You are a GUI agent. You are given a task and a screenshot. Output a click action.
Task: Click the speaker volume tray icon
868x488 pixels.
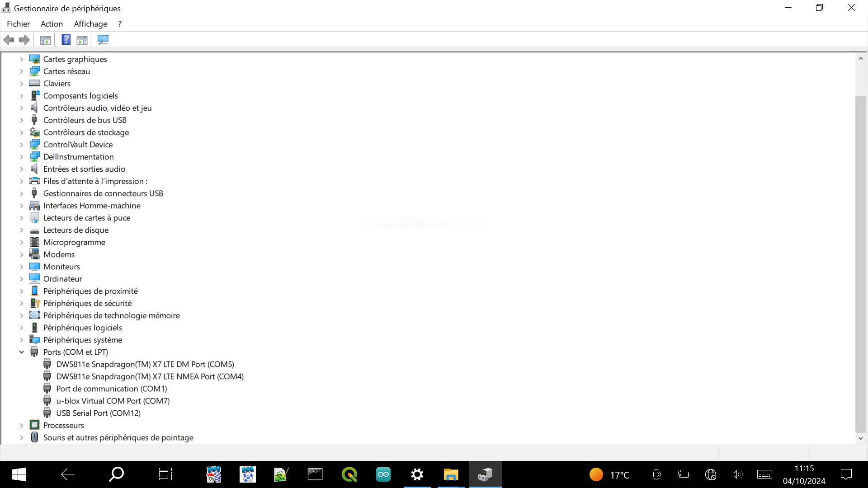(737, 474)
